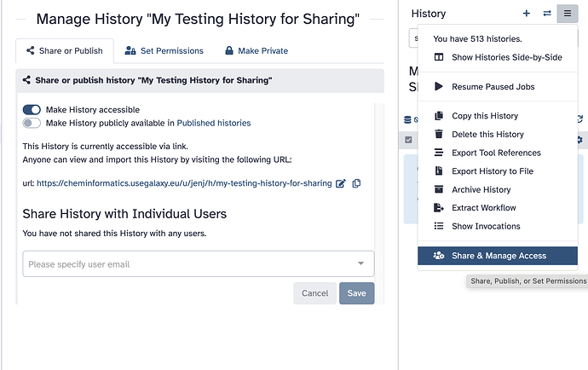Click Share & Manage Access entry
Viewport: 588px width, 370px height.
(498, 256)
